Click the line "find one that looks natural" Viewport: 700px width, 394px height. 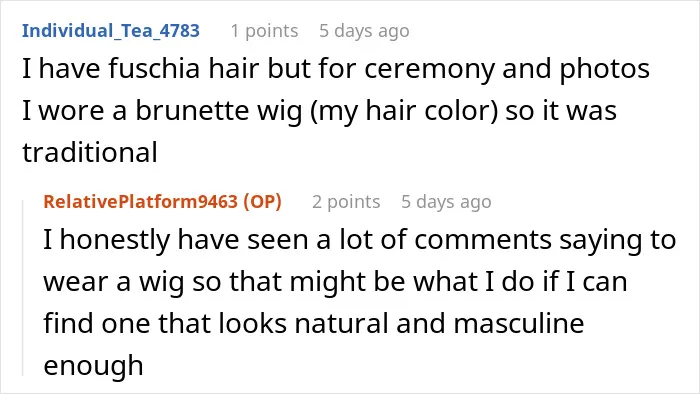(313, 323)
